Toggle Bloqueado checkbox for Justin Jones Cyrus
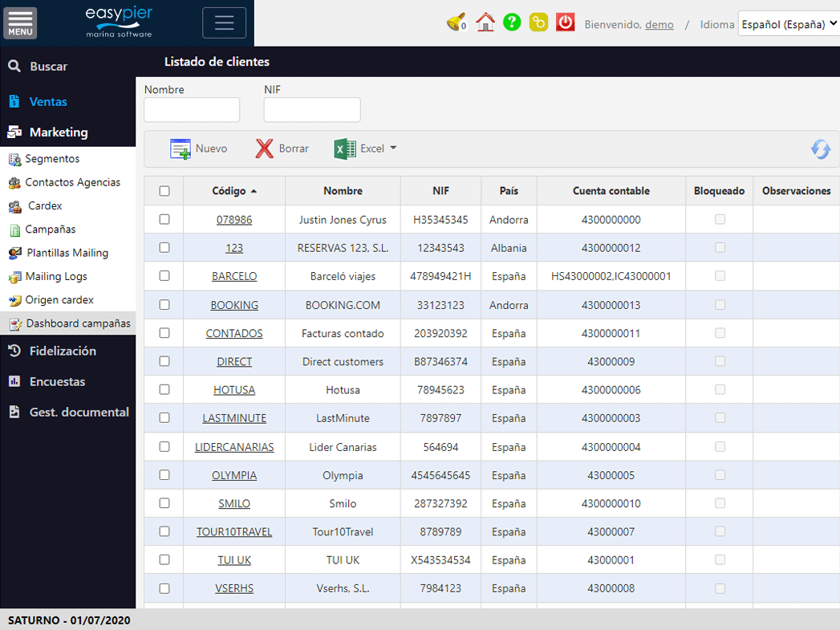The height and width of the screenshot is (630, 840). pos(720,219)
